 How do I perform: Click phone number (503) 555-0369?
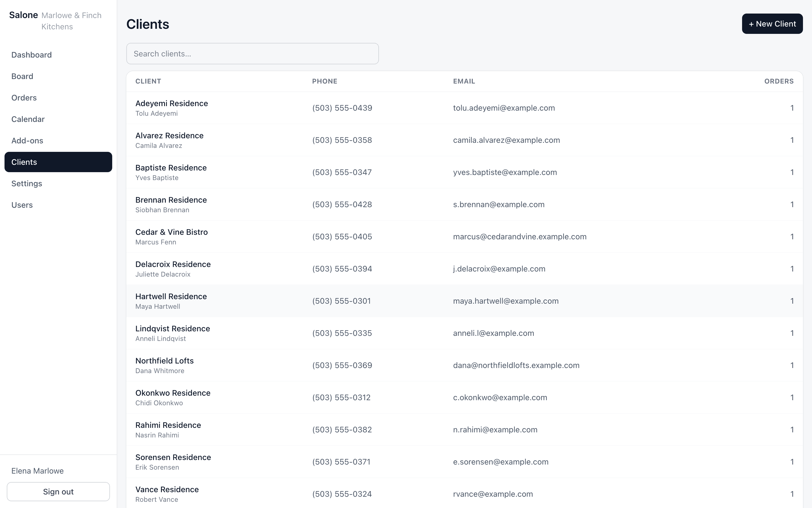[x=342, y=365]
